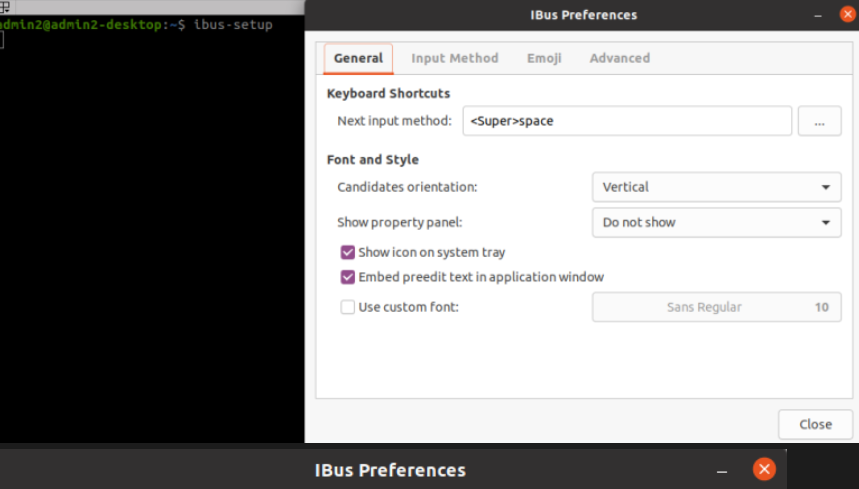Toggle Embed preedit text in application window
859x489 pixels.
click(x=347, y=277)
